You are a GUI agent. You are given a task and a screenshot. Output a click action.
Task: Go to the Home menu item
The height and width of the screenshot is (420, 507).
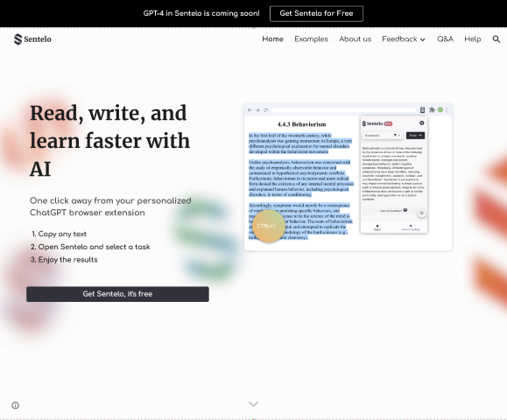pos(272,39)
